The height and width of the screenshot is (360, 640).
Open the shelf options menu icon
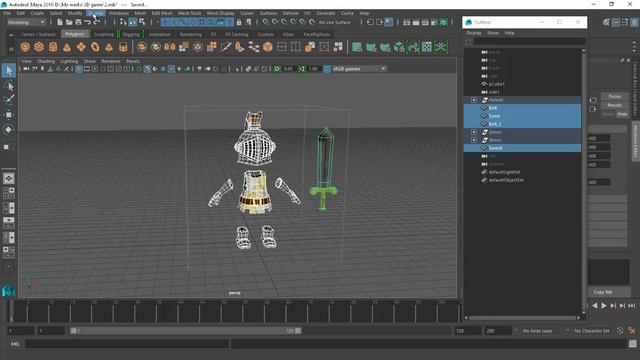click(x=11, y=49)
